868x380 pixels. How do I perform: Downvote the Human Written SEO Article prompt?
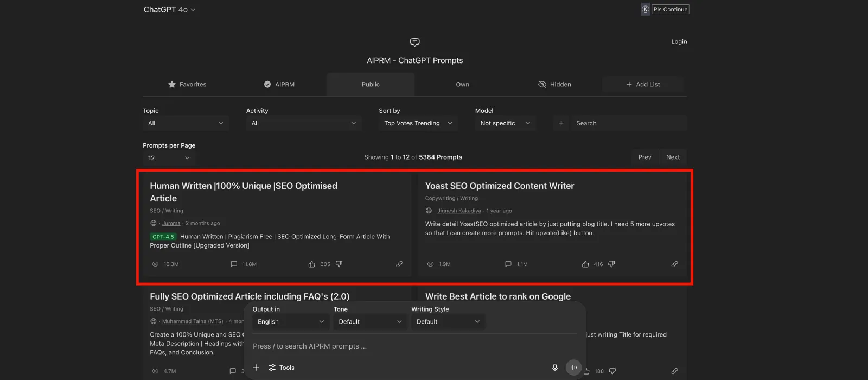[x=339, y=264]
